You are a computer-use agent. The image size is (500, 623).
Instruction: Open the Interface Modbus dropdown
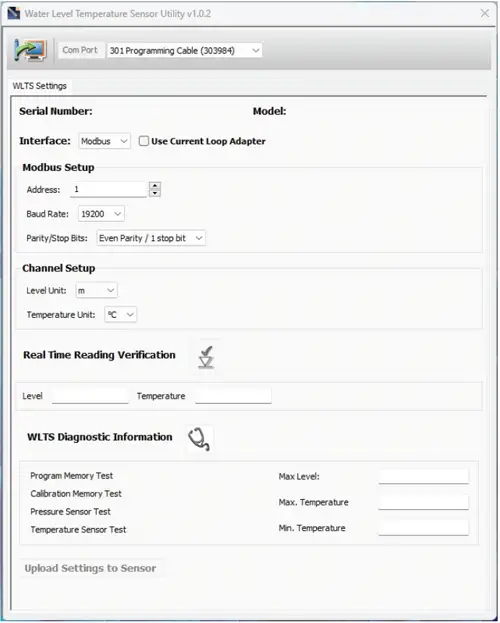pyautogui.click(x=105, y=141)
